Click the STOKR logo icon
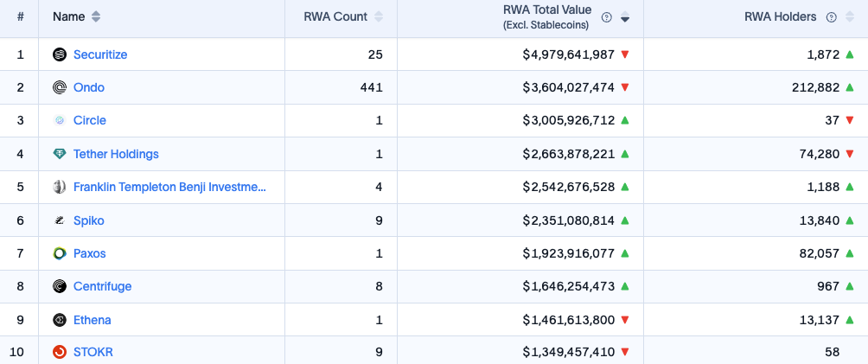This screenshot has width=868, height=364. point(60,352)
